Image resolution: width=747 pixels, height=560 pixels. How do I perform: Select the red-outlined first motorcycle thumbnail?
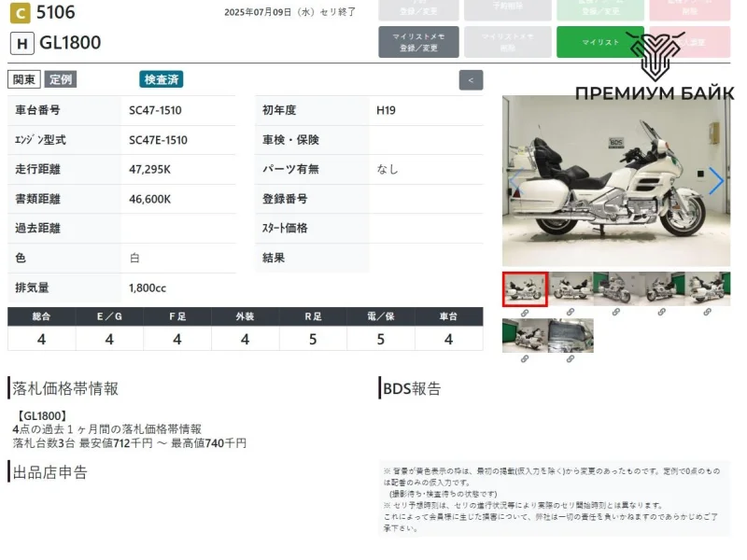click(x=525, y=288)
